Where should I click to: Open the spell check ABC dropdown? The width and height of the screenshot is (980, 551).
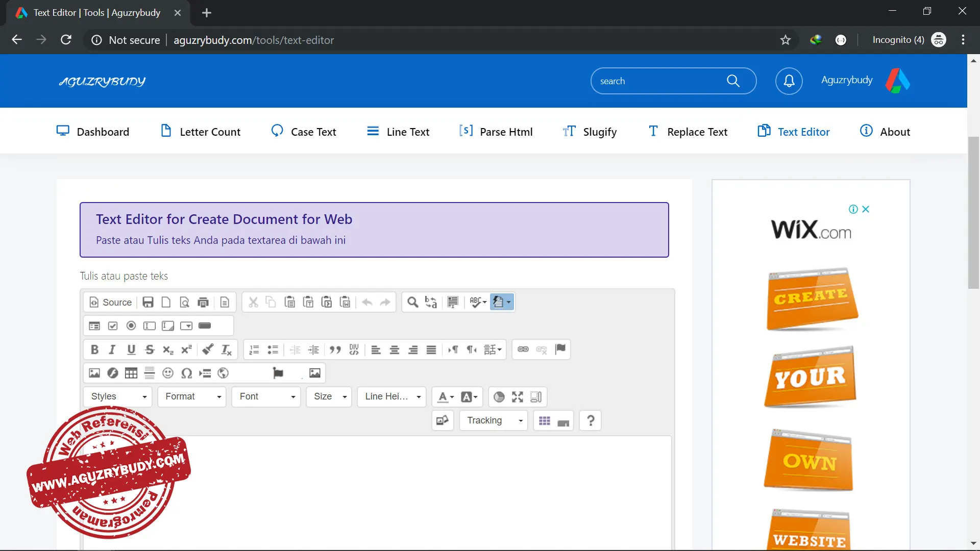(x=478, y=303)
